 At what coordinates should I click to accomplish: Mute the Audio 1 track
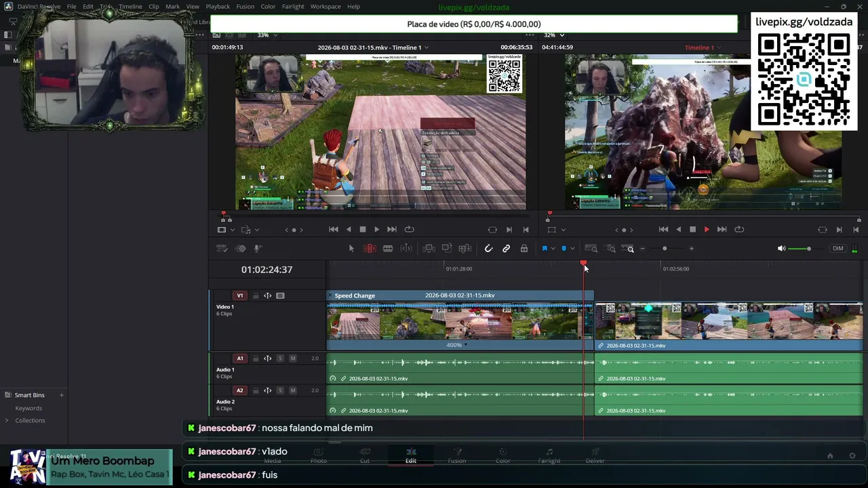[293, 359]
